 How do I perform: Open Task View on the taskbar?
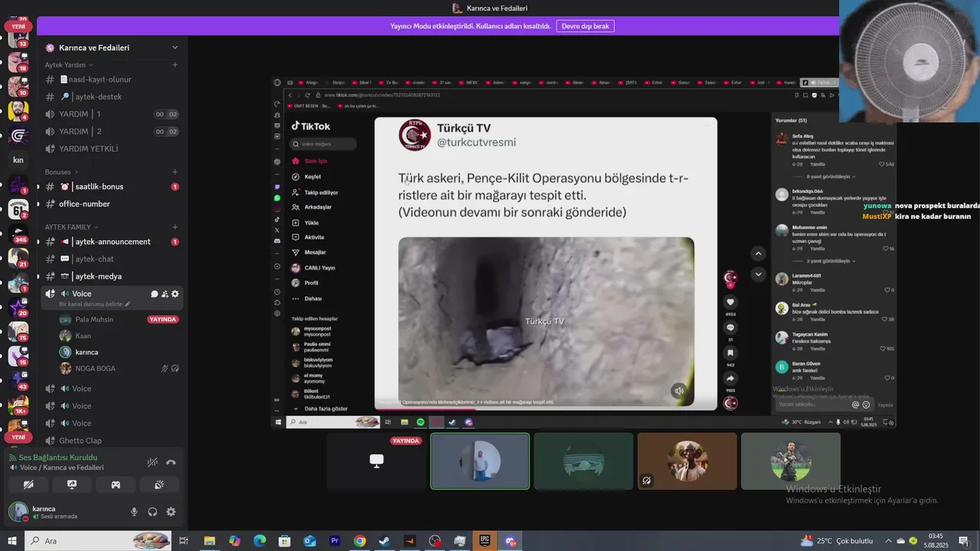[x=184, y=541]
